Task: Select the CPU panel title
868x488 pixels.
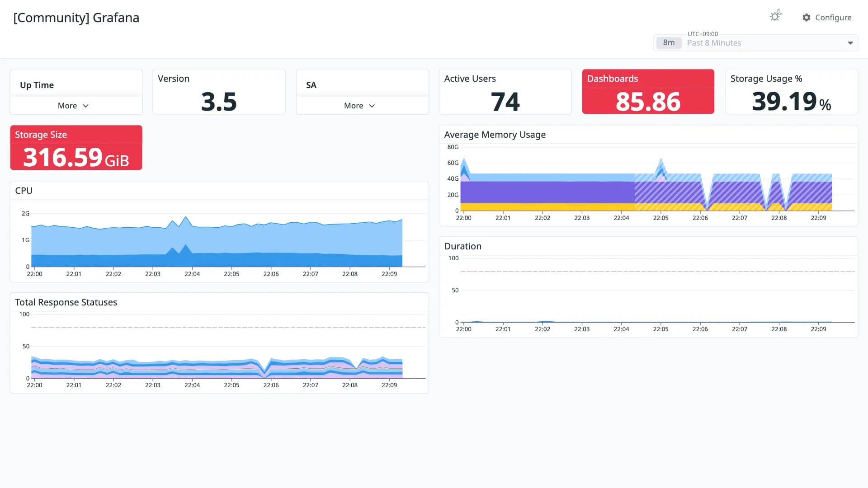Action: pos(24,191)
